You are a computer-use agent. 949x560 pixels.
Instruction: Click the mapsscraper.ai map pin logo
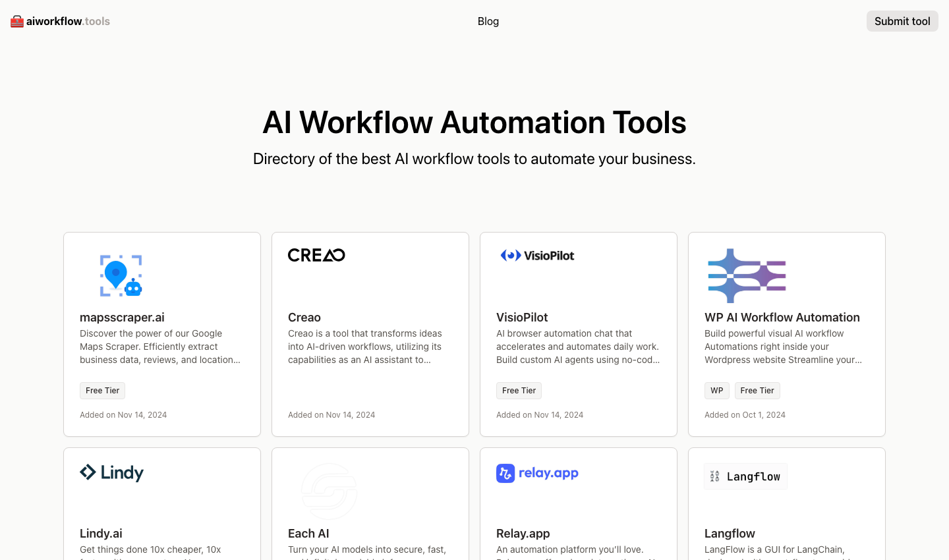tap(121, 275)
